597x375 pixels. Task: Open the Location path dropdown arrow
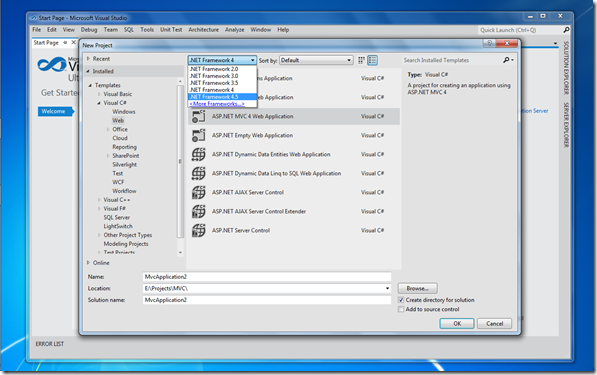pos(387,288)
